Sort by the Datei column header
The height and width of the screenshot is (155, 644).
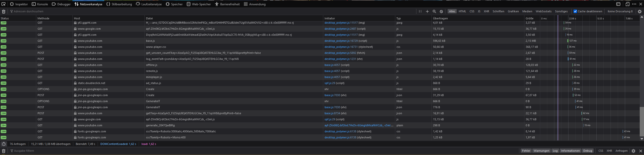coord(234,18)
